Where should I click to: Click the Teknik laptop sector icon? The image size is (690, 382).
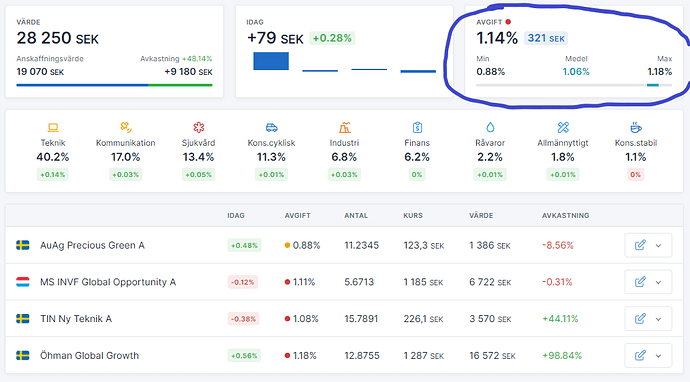(53, 128)
